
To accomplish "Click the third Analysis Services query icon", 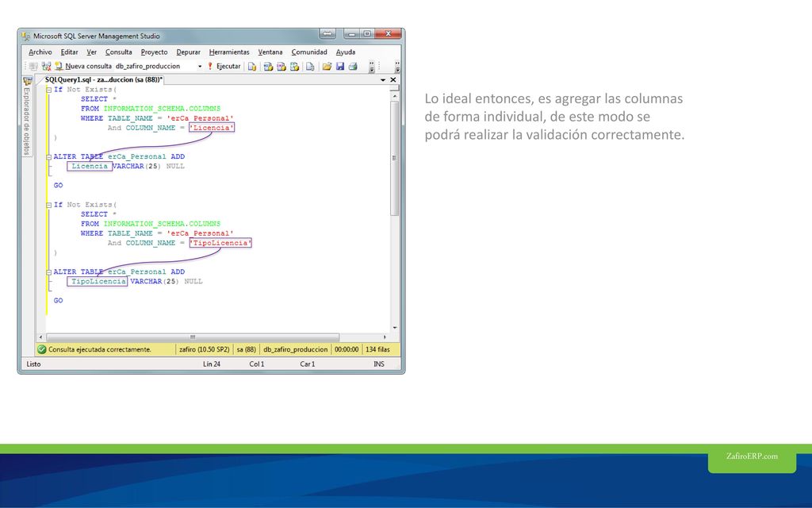I will (294, 67).
